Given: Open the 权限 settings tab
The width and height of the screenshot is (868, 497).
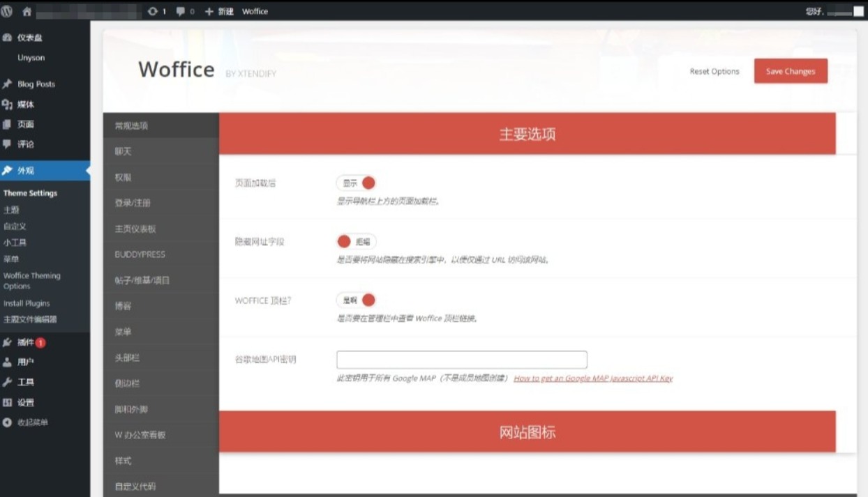Looking at the screenshot, I should [161, 177].
